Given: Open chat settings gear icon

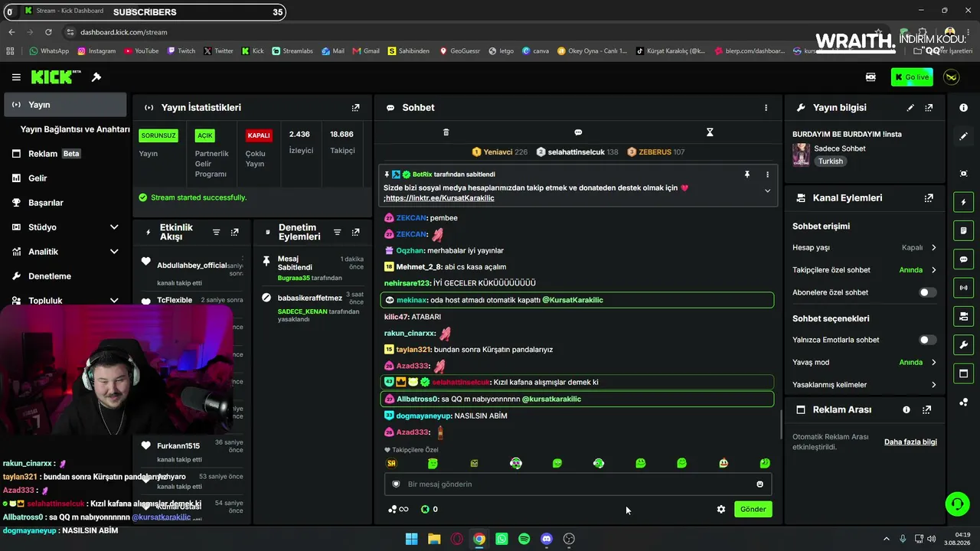Looking at the screenshot, I should pos(720,509).
